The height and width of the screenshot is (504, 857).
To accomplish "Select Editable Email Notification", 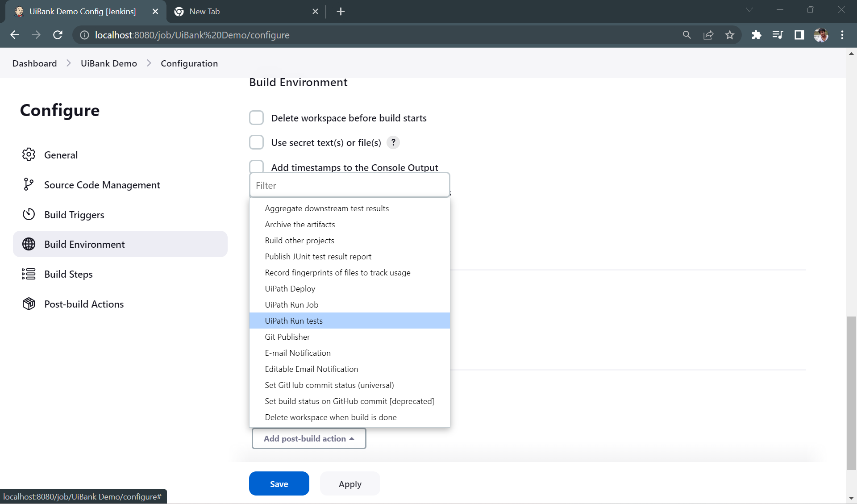I will pyautogui.click(x=349, y=369).
